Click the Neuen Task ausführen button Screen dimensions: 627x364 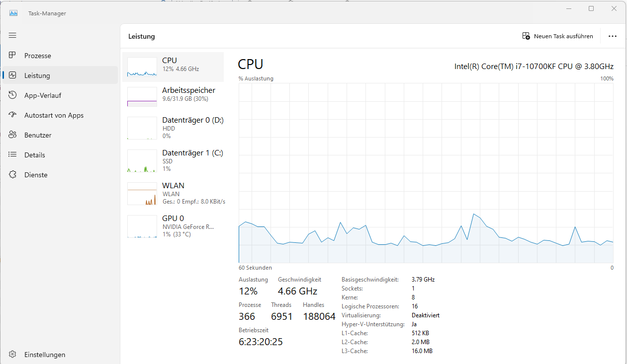tap(557, 36)
